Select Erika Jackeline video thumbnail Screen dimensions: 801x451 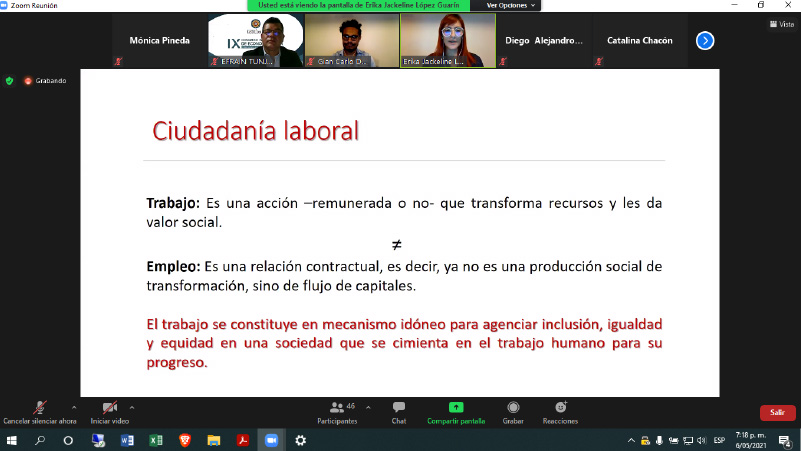pos(448,40)
